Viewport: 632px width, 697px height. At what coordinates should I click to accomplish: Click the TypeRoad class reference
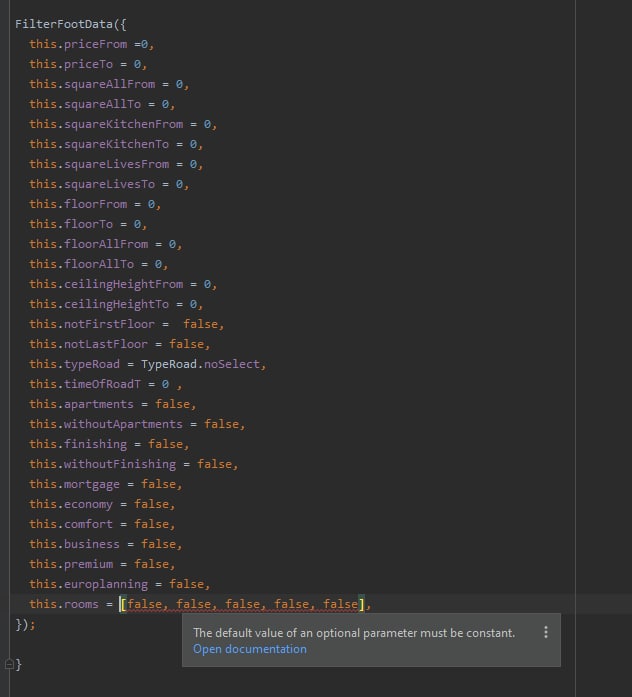169,364
